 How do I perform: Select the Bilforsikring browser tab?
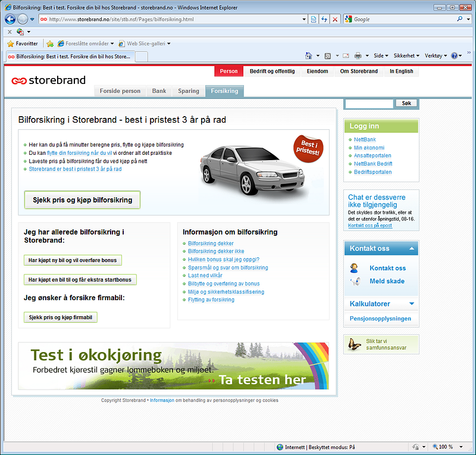coord(70,57)
